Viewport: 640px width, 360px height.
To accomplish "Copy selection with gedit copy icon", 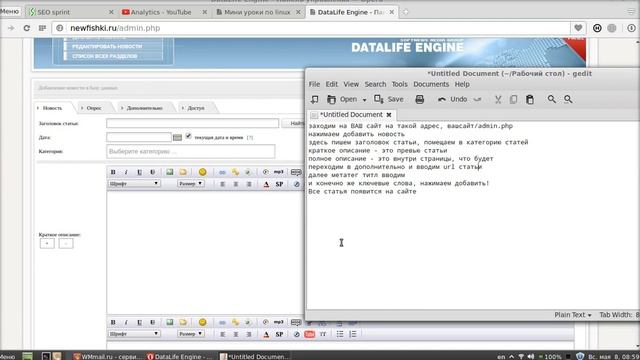I will click(x=513, y=99).
